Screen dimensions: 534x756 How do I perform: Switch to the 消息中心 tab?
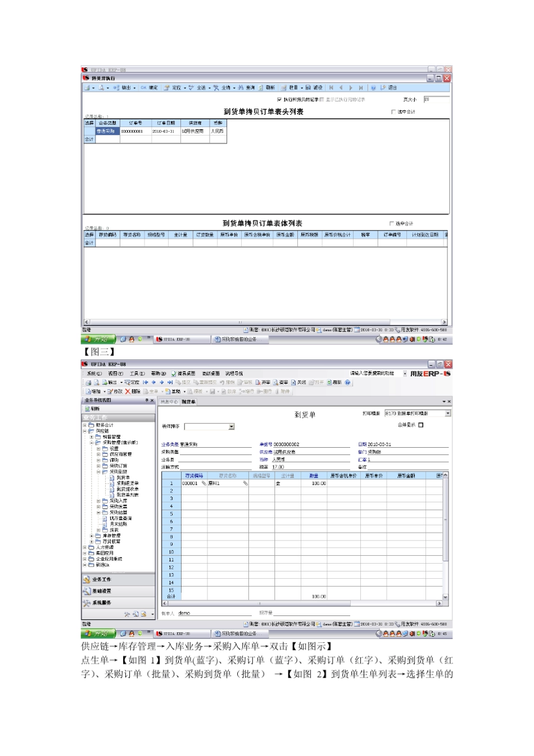pos(169,402)
